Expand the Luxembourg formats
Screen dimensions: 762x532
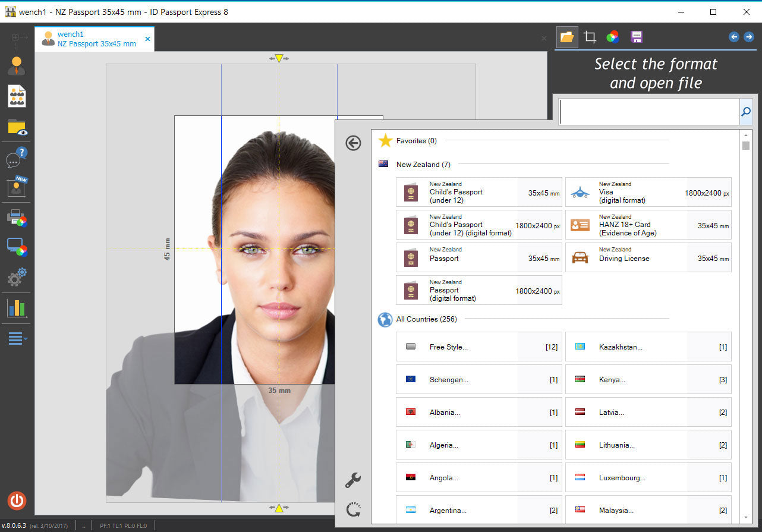tap(648, 477)
